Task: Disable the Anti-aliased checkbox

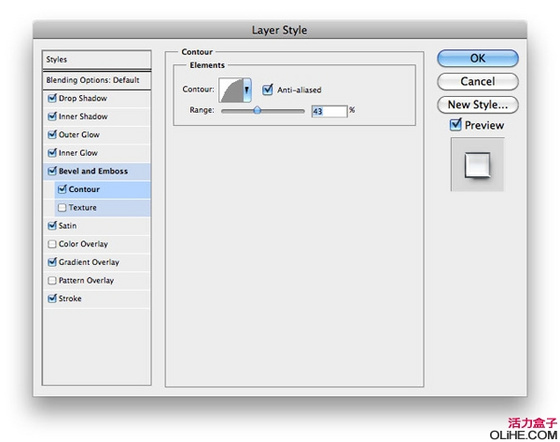Action: [268, 89]
